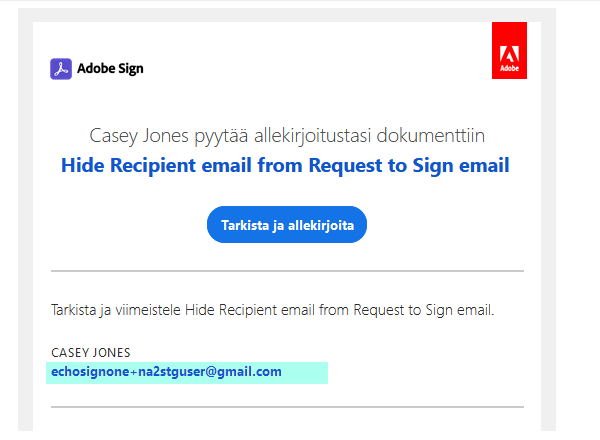Click the cyan highlight right of the email address
The height and width of the screenshot is (440, 600).
[x=305, y=373]
